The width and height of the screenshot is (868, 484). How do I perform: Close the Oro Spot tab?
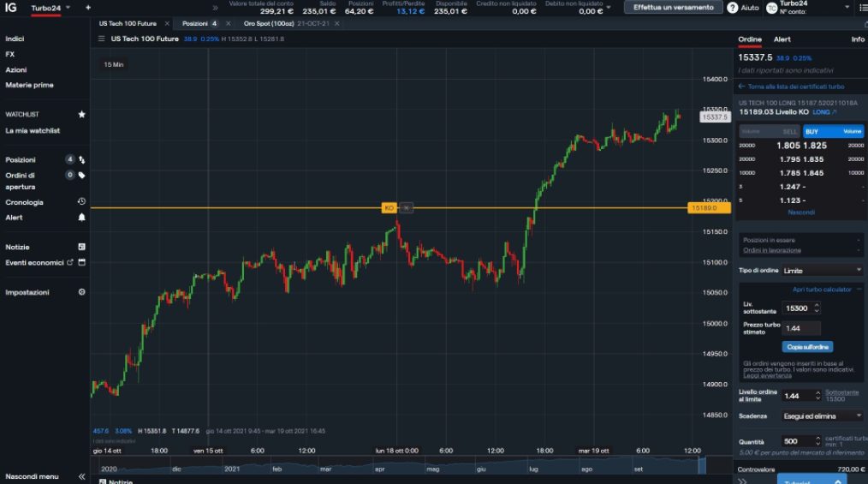[336, 24]
